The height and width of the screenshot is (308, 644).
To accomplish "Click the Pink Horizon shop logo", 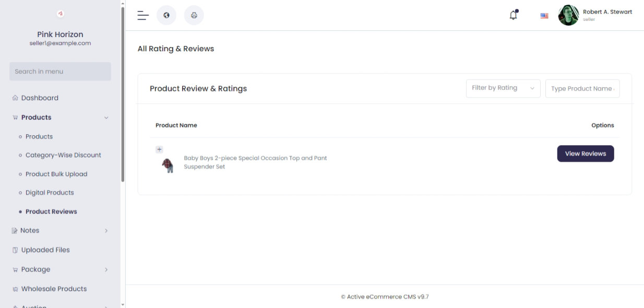I will [x=60, y=14].
